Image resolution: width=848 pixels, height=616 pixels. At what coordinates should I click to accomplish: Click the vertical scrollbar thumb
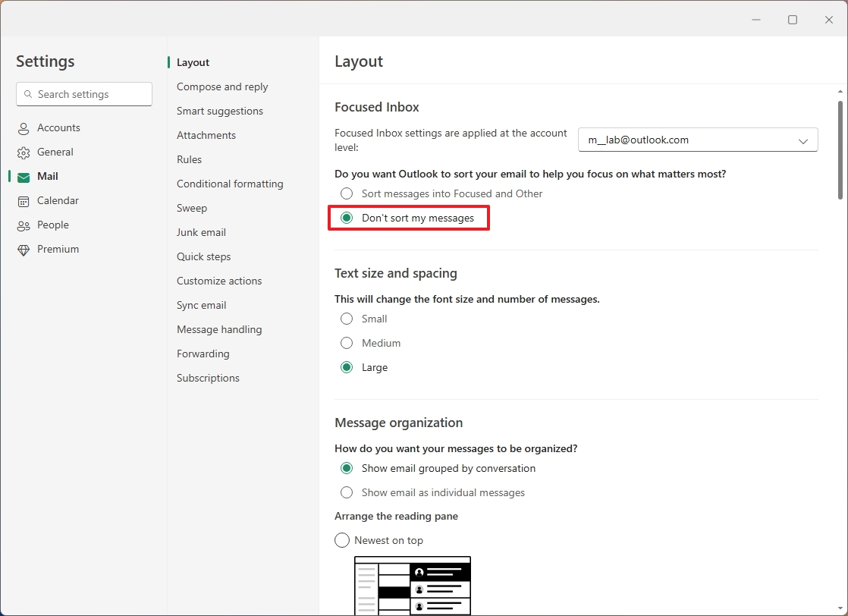pyautogui.click(x=840, y=149)
